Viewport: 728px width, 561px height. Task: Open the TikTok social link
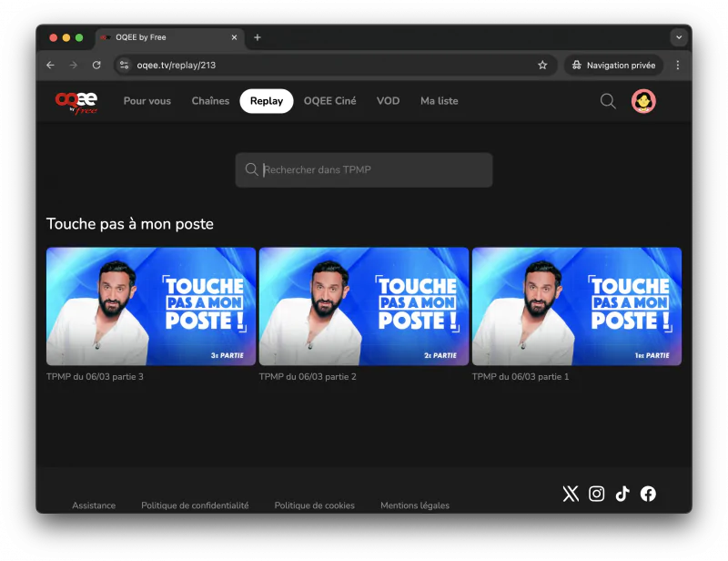[x=622, y=494]
